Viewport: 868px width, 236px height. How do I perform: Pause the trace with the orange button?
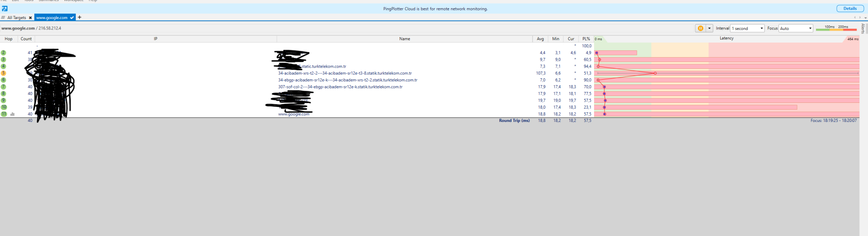coord(700,28)
